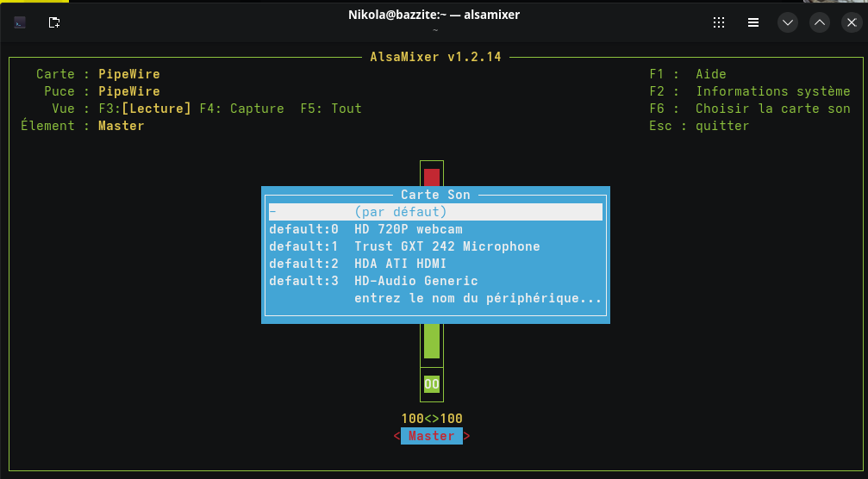Close the alsamixer terminal window
This screenshot has width=868, height=479.
click(852, 22)
